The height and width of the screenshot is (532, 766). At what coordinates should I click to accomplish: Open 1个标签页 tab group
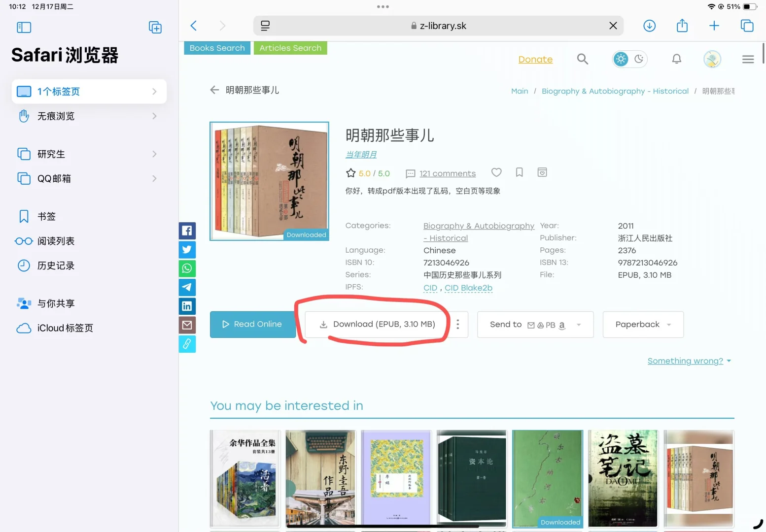coord(89,91)
